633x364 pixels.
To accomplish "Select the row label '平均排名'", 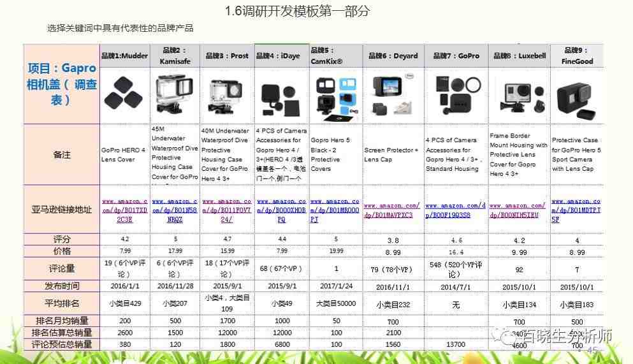I will [x=61, y=303].
